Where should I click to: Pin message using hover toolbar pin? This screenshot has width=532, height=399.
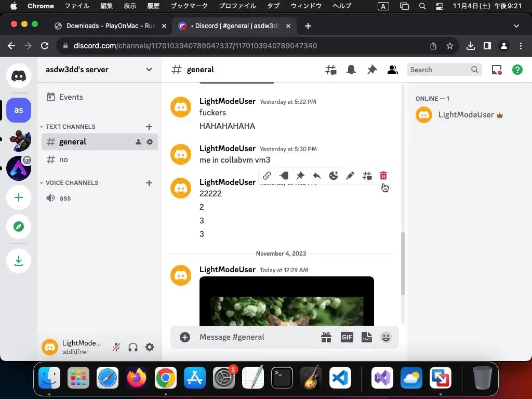[300, 176]
